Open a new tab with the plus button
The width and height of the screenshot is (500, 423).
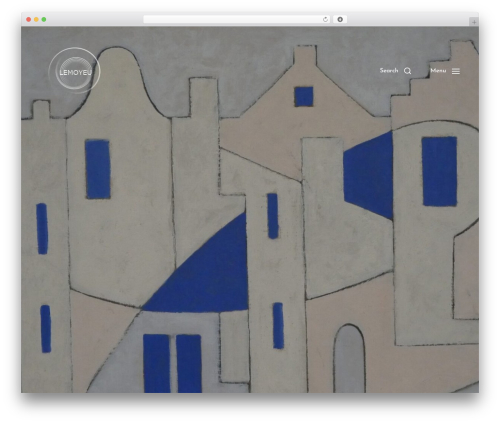(474, 22)
